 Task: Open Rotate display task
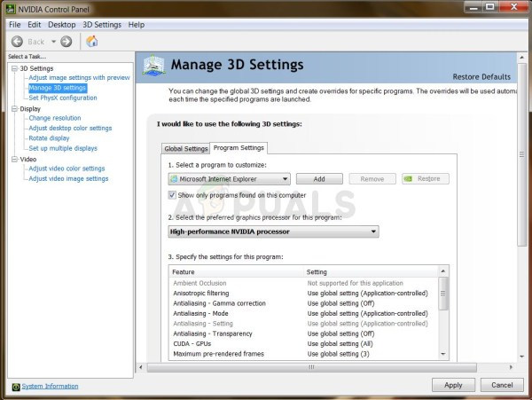point(49,138)
